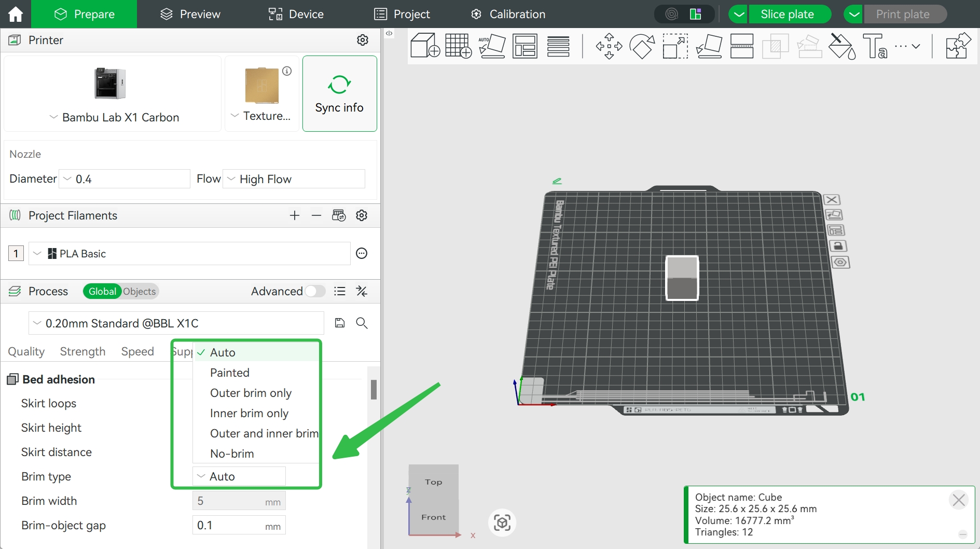Select the Move tool

click(x=609, y=46)
